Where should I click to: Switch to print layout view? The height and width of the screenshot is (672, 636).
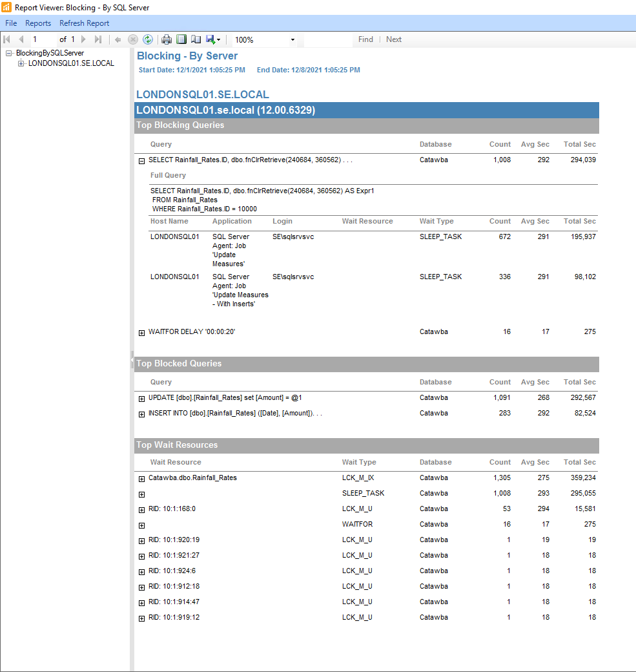(x=181, y=39)
